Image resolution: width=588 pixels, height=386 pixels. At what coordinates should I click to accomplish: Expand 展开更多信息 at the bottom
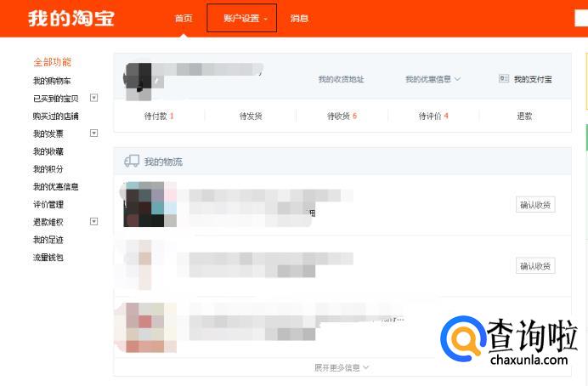tap(342, 368)
